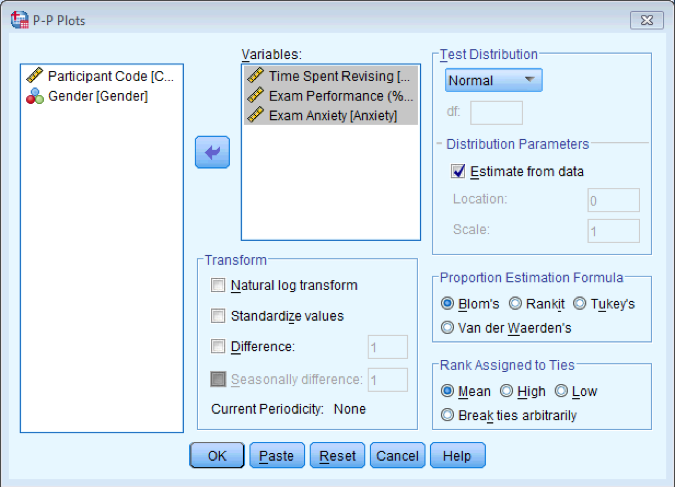Click the Reset button
The width and height of the screenshot is (675, 487).
click(337, 456)
